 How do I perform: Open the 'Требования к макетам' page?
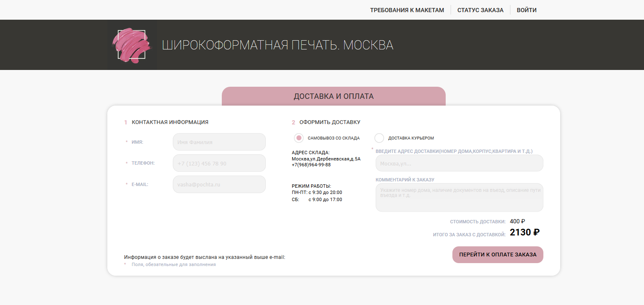pyautogui.click(x=406, y=10)
